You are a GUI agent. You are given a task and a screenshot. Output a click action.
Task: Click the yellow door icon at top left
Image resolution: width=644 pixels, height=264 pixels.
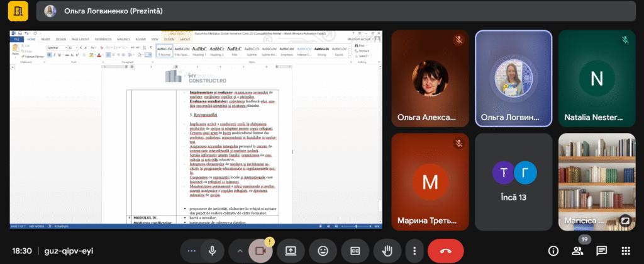[x=18, y=11]
